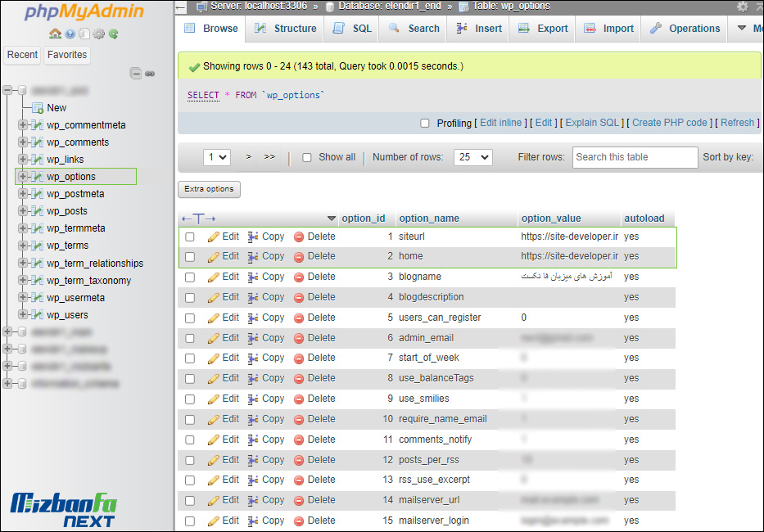Screen dimensions: 764x532
Task: Go to next page with single arrow
Action: 248,157
